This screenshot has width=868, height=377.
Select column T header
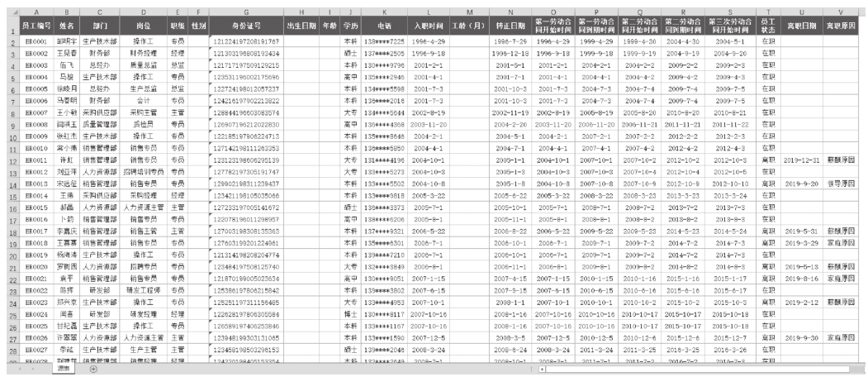[x=768, y=12]
